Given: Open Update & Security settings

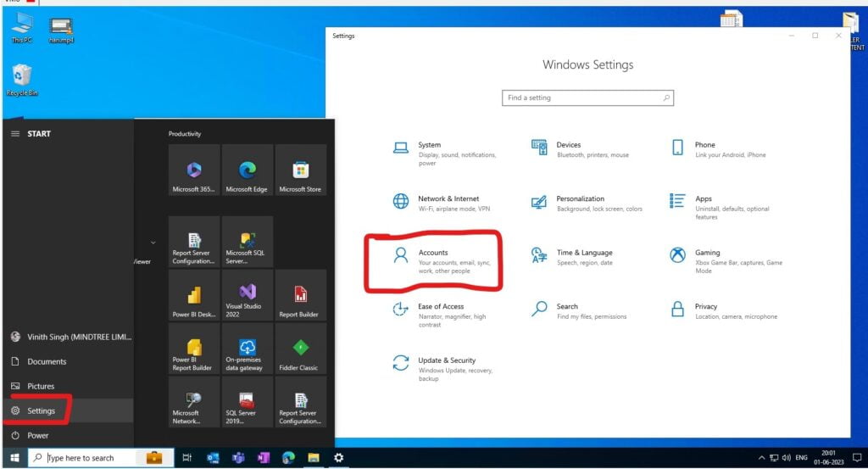Looking at the screenshot, I should coord(442,368).
